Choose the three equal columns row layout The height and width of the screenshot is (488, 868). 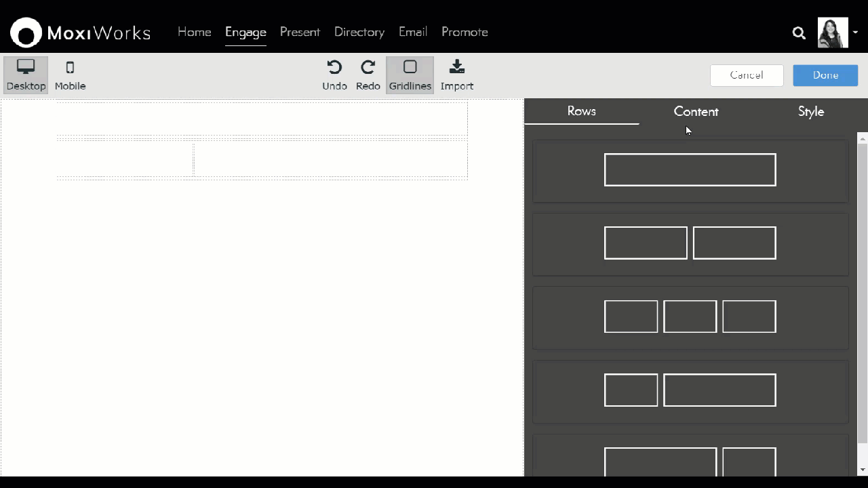click(x=690, y=317)
